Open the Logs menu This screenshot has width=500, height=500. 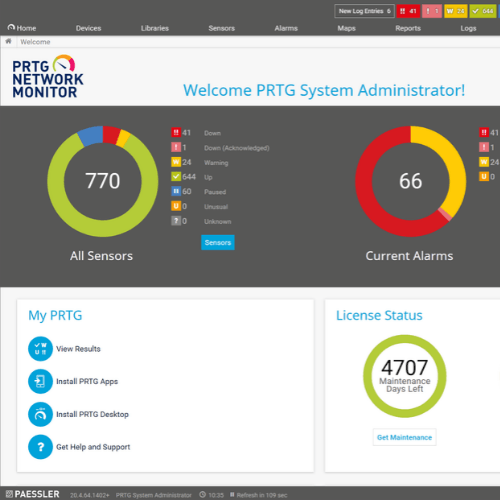468,28
